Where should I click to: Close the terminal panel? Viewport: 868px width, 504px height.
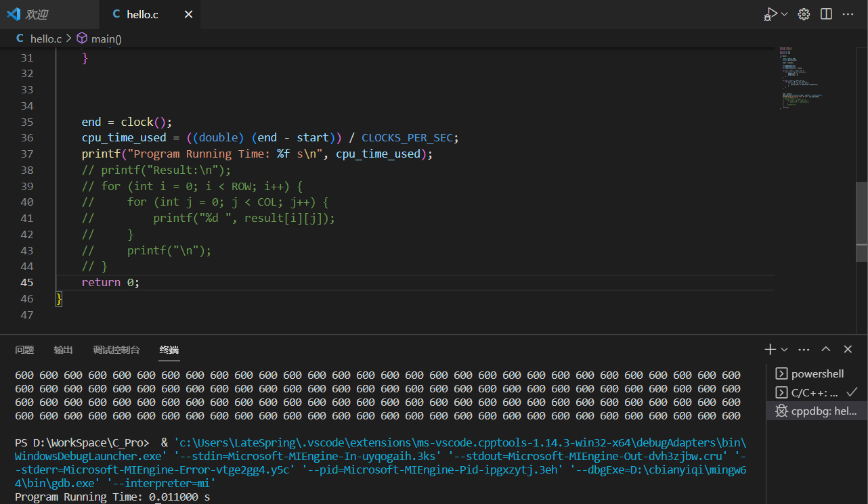tap(848, 350)
